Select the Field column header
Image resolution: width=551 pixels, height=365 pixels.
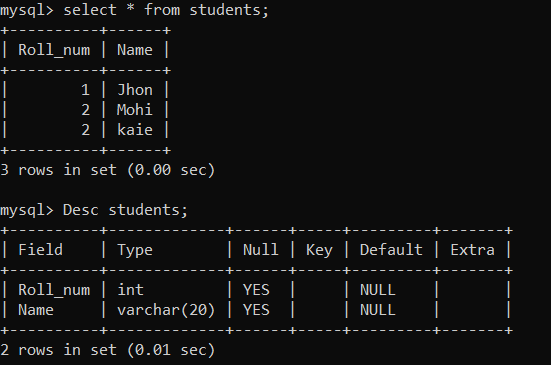tap(40, 250)
